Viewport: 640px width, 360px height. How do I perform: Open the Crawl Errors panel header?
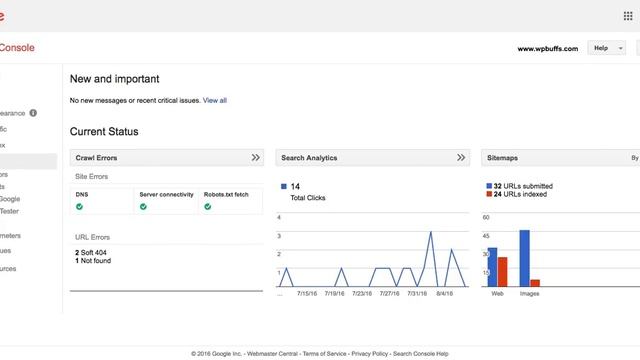[x=167, y=158]
